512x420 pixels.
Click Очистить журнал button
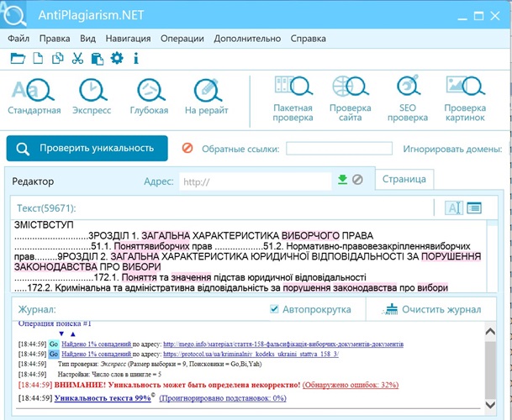pos(431,309)
